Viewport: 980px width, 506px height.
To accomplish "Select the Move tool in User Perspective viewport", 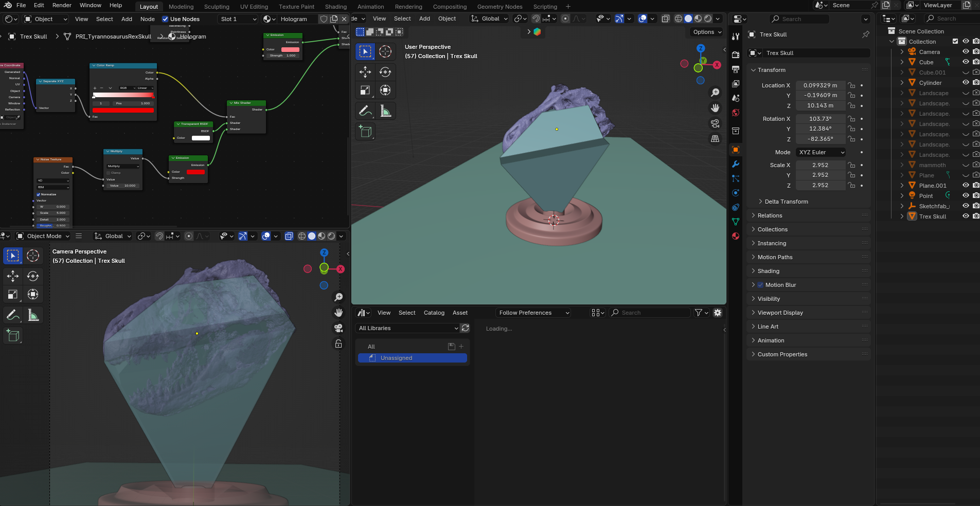I will tap(365, 72).
